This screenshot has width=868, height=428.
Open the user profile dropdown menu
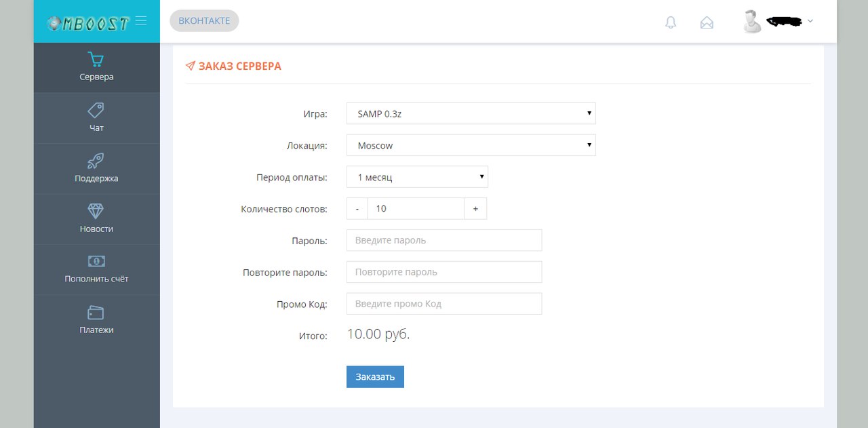[780, 22]
